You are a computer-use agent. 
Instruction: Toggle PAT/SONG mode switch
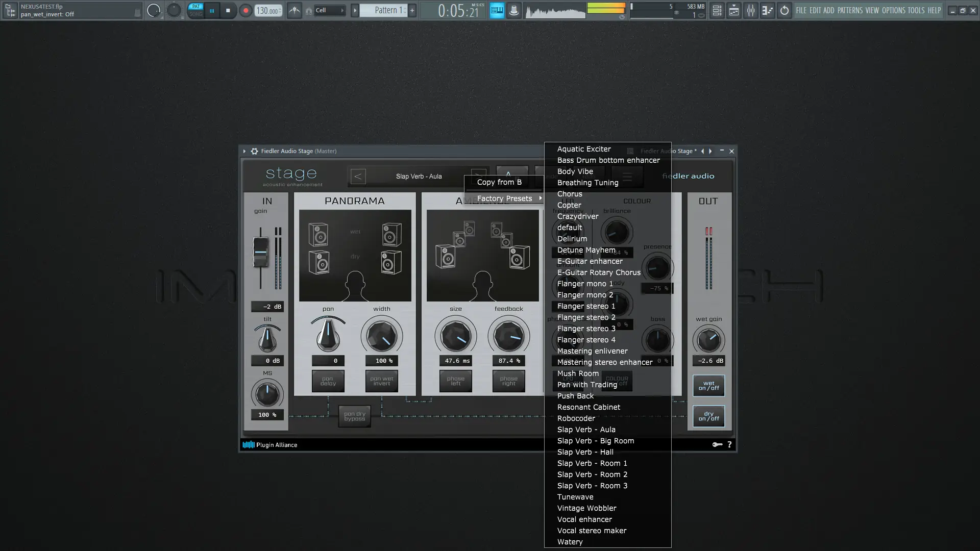(x=196, y=10)
